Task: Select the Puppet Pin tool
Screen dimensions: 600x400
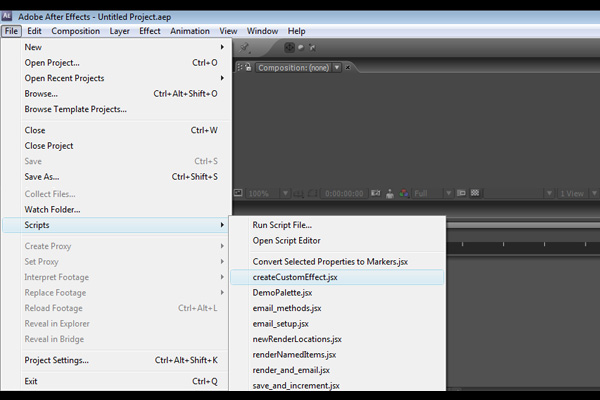Action: [244, 47]
